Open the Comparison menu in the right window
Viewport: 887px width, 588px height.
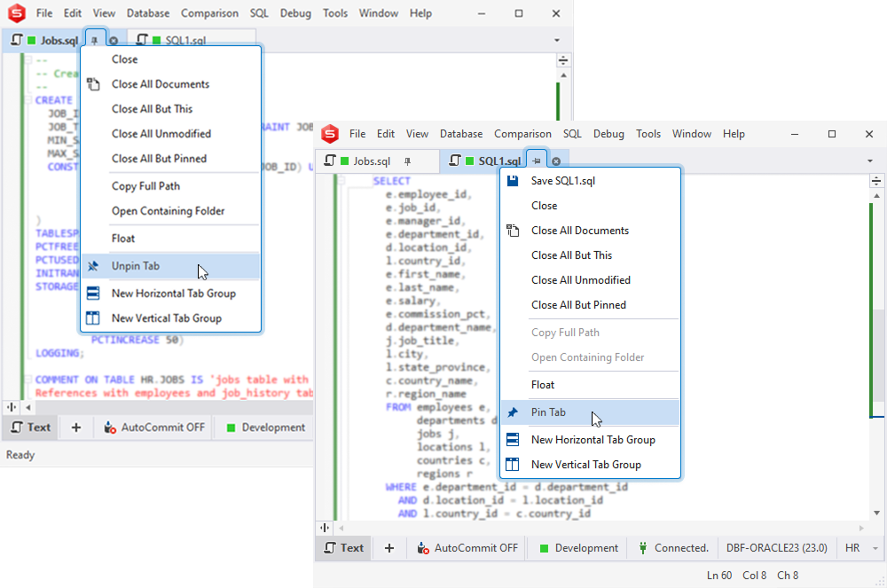pyautogui.click(x=522, y=134)
